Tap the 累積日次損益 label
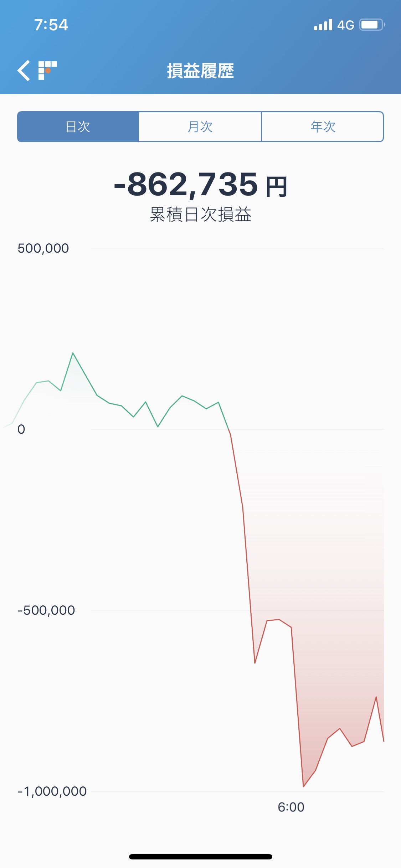The width and height of the screenshot is (401, 868). [200, 215]
